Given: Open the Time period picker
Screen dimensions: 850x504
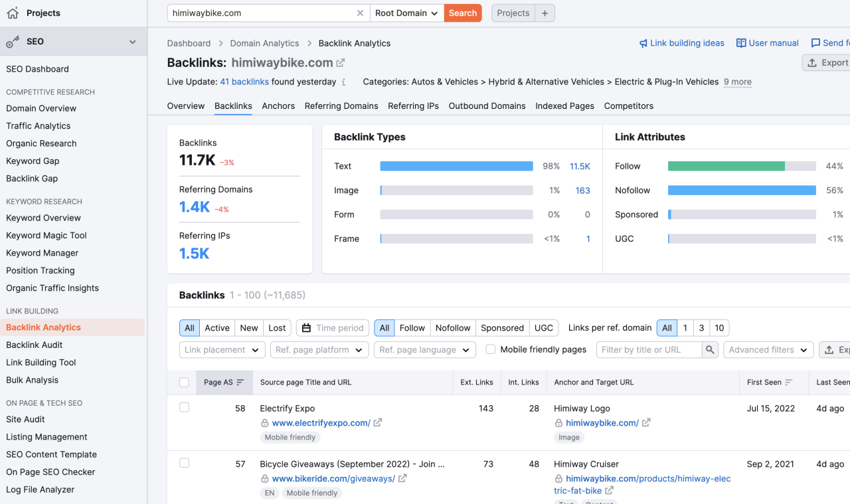Looking at the screenshot, I should click(x=333, y=328).
